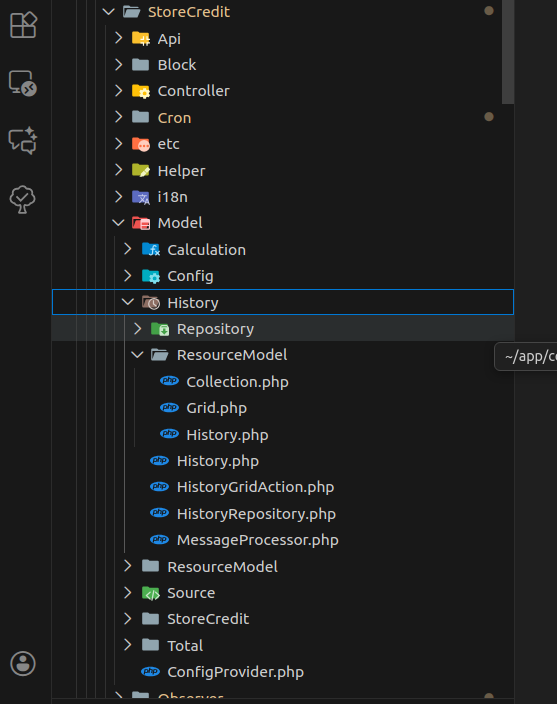The width and height of the screenshot is (557, 704).
Task: Open the Accounts profile icon
Action: click(x=23, y=664)
